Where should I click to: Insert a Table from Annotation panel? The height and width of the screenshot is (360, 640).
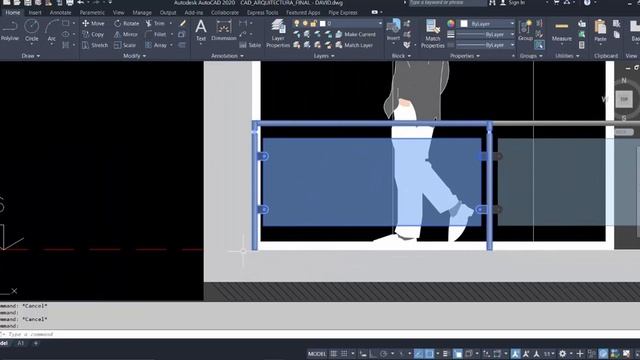coord(250,45)
